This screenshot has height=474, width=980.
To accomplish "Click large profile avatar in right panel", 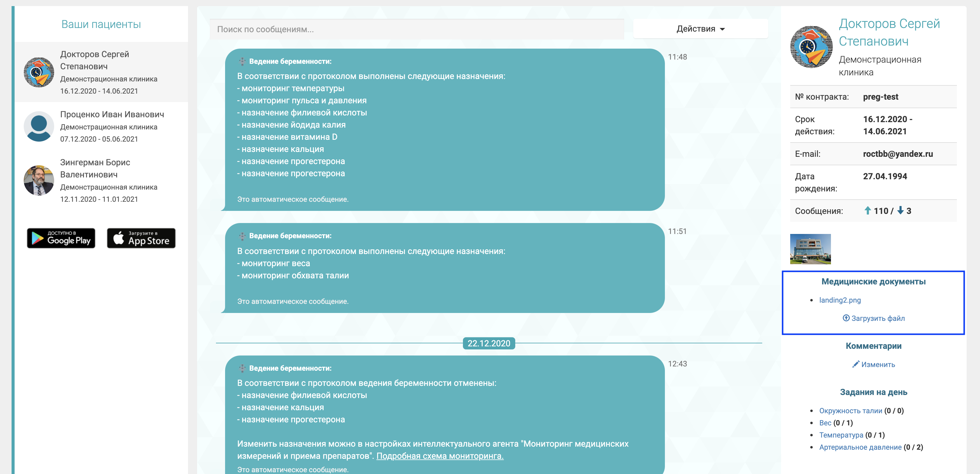I will [x=811, y=47].
